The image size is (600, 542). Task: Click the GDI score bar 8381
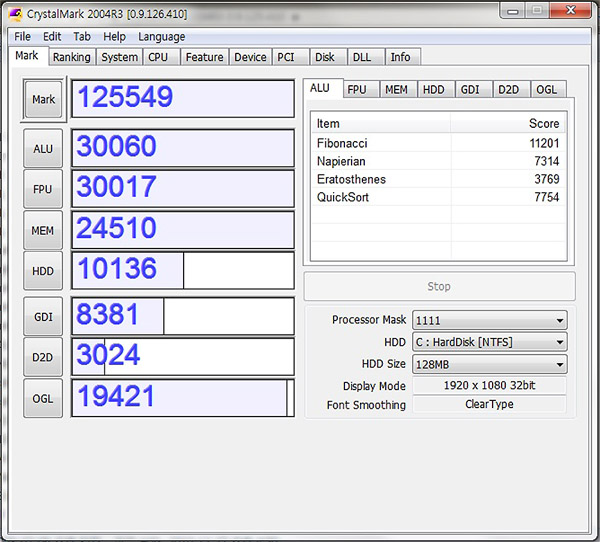[x=183, y=316]
